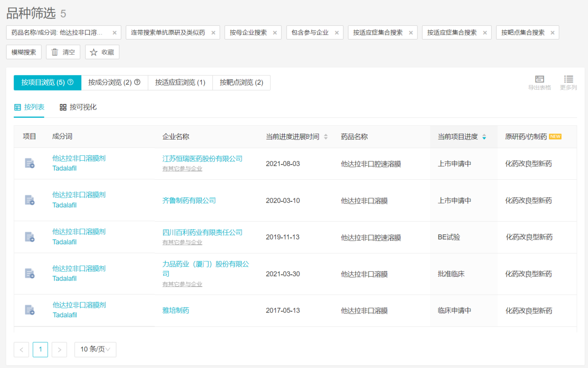Image resolution: width=588 pixels, height=368 pixels.
Task: Click the 清空 clear filters button
Action: tap(63, 52)
